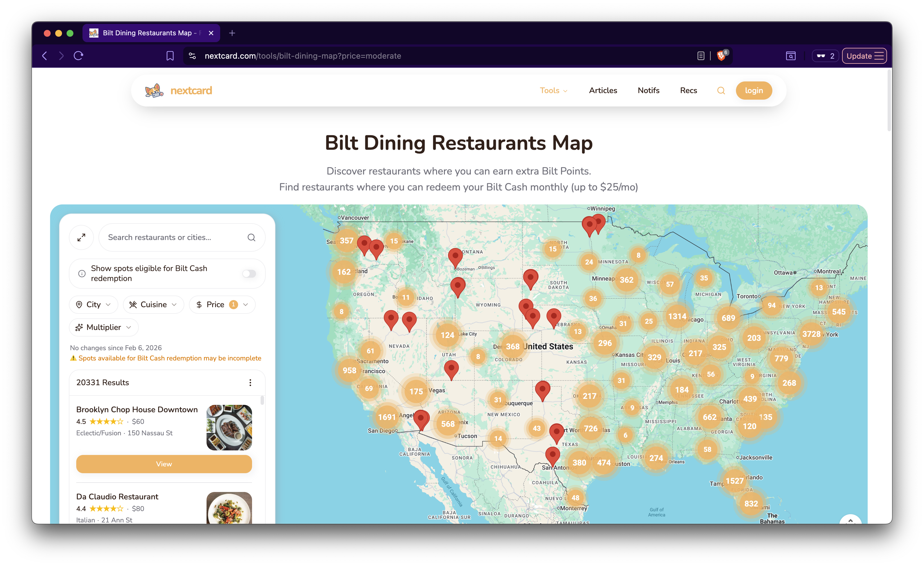Enable Show spots eligible for Bilt Cash redemption
Image resolution: width=924 pixels, height=566 pixels.
point(249,273)
